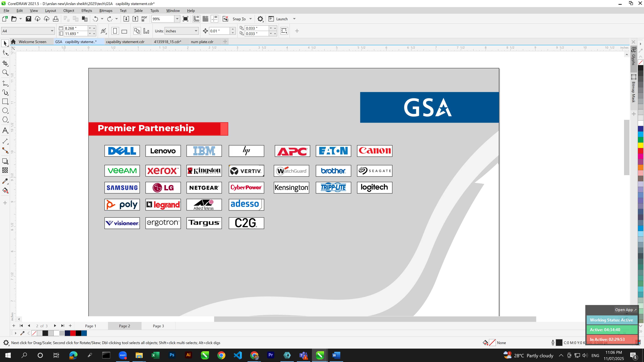Click the Welcome Screen tab
Viewport: 644px width, 362px height.
(x=32, y=42)
